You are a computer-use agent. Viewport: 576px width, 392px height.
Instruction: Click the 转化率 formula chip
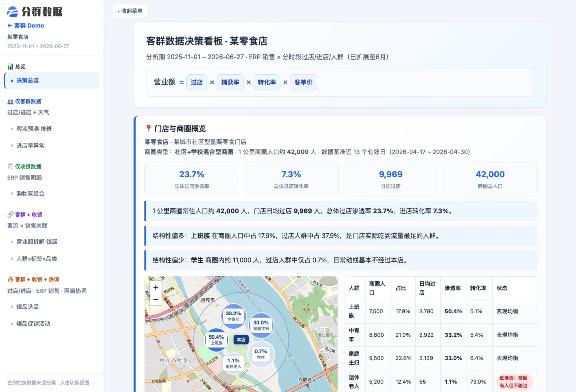[x=267, y=82]
